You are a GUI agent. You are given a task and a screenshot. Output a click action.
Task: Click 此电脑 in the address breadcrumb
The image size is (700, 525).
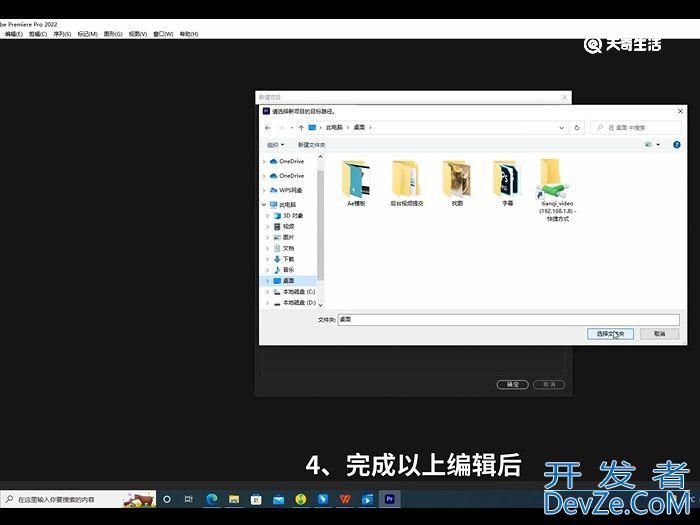click(x=334, y=127)
